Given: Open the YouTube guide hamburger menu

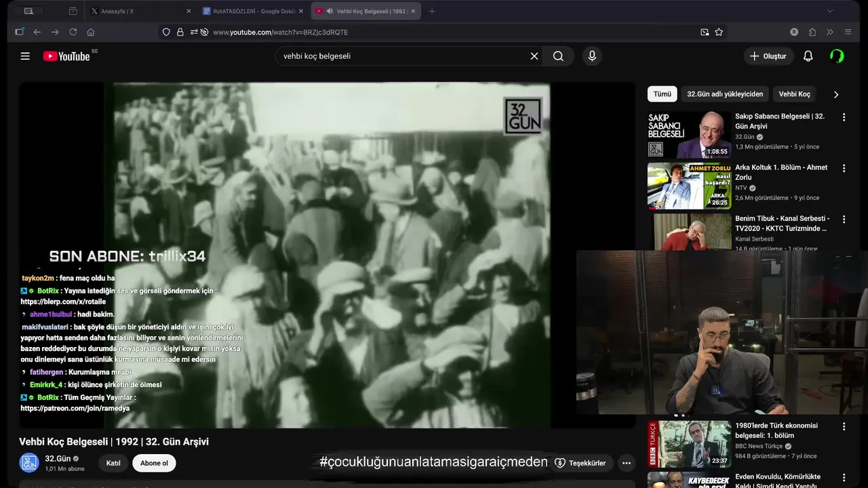Looking at the screenshot, I should (x=25, y=56).
